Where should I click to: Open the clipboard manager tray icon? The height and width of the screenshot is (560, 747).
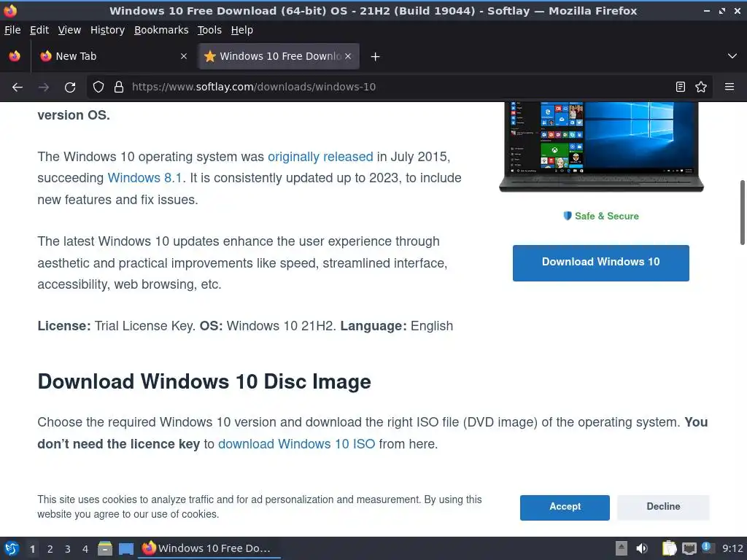coord(670,548)
